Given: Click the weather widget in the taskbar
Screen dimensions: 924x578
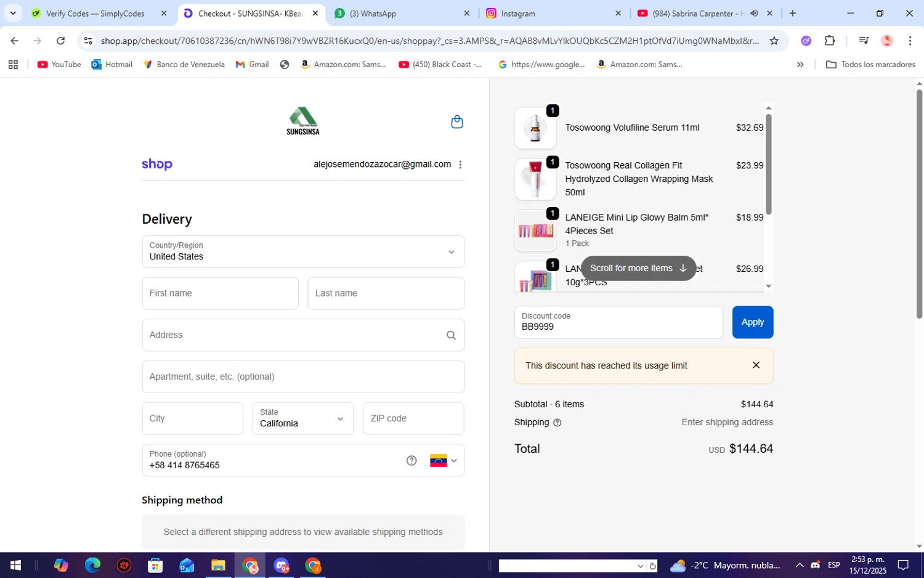Looking at the screenshot, I should pos(725,565).
